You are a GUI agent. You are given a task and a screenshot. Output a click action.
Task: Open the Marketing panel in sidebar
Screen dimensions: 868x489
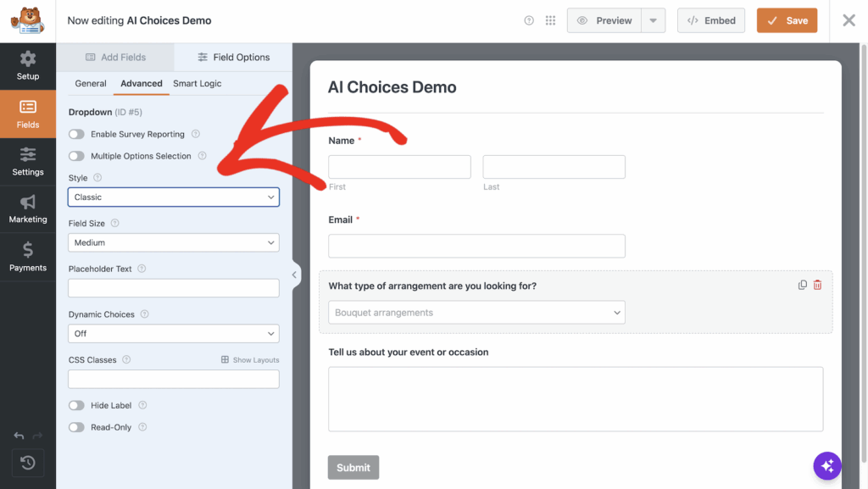click(28, 209)
